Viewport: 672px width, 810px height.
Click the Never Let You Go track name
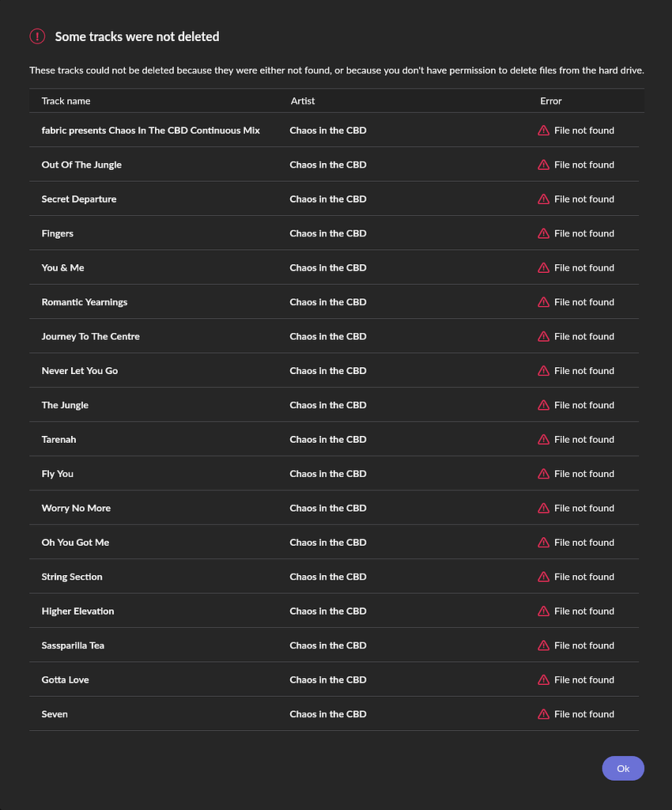[x=80, y=371]
